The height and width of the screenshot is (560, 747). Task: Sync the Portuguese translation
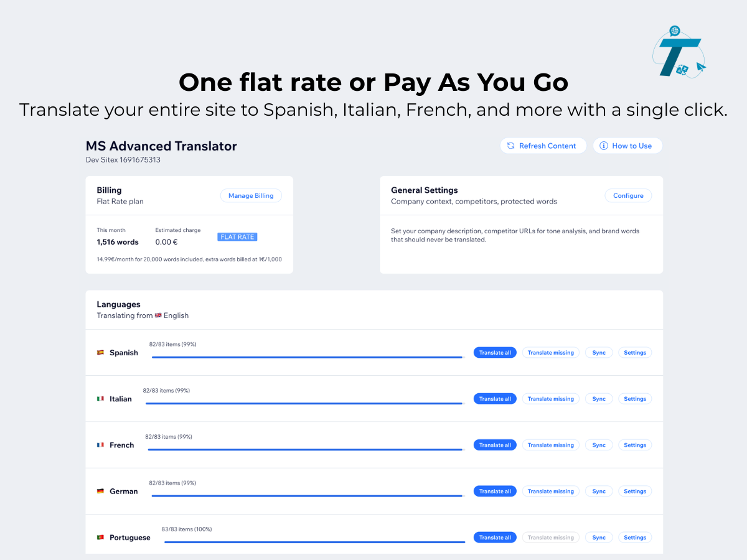[x=599, y=538]
